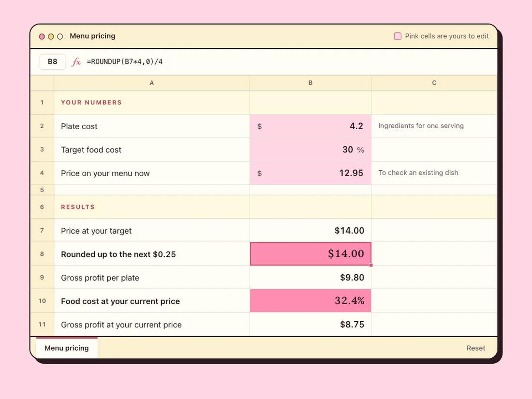Select row 7 header
This screenshot has height=399, width=532.
pyautogui.click(x=42, y=231)
